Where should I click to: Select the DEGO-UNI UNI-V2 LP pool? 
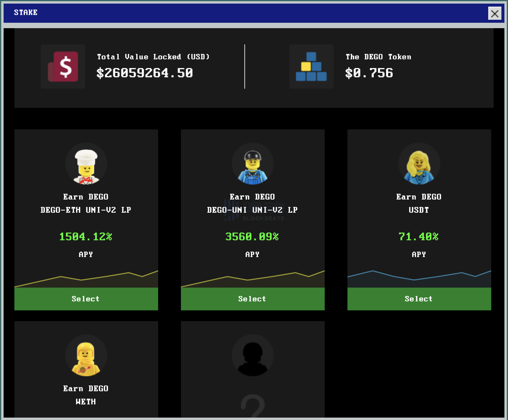[x=253, y=299]
